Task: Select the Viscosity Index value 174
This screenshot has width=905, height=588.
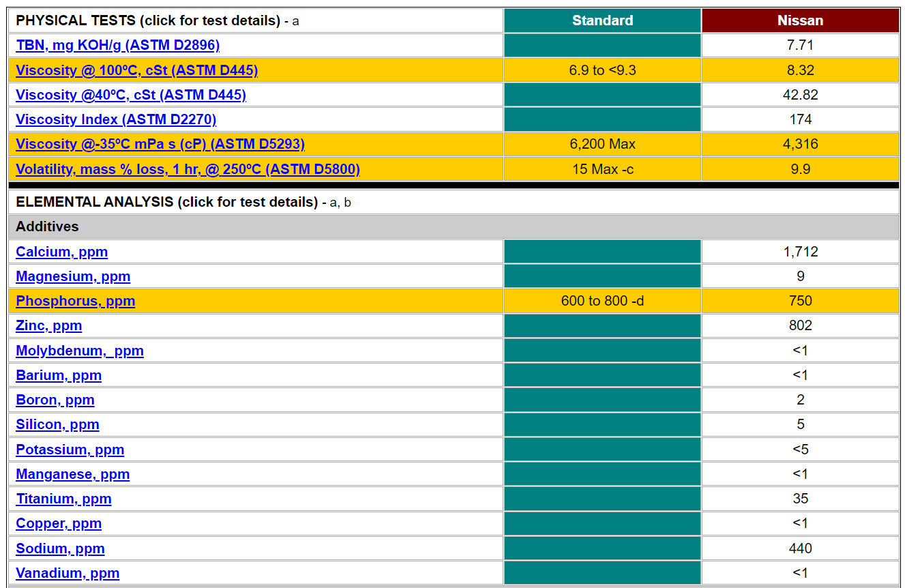Action: point(800,119)
